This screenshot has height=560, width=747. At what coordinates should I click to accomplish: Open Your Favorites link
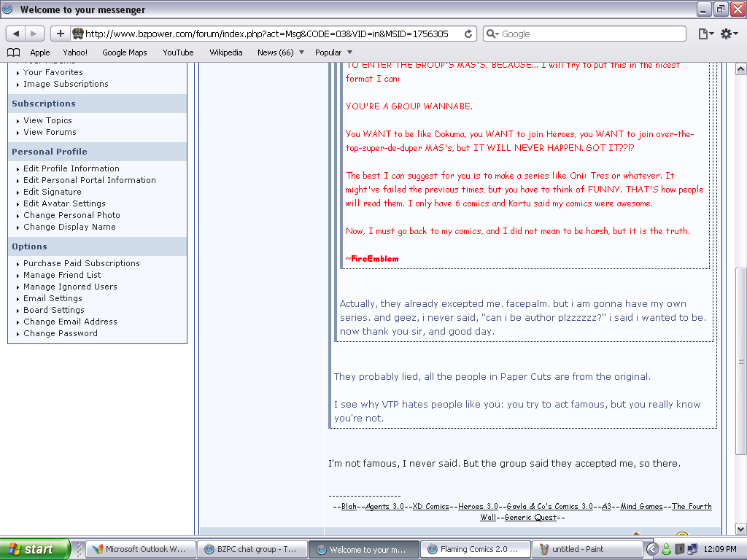click(53, 72)
